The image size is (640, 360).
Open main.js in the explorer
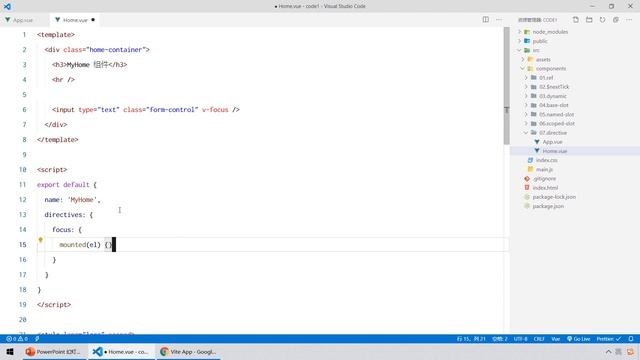(x=544, y=169)
